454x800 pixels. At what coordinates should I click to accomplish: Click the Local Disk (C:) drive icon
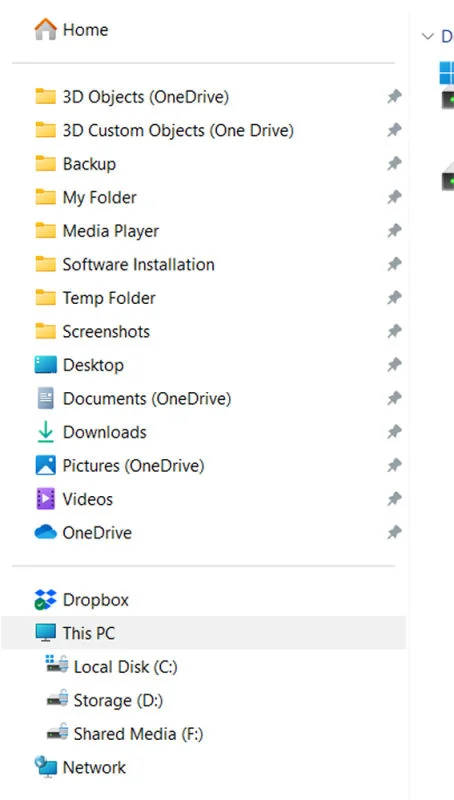coord(57,665)
